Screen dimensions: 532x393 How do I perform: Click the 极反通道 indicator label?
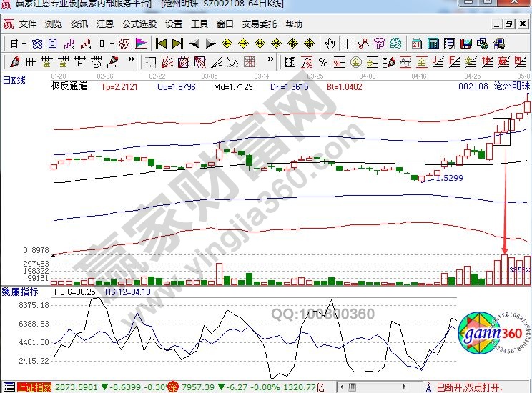(69, 86)
